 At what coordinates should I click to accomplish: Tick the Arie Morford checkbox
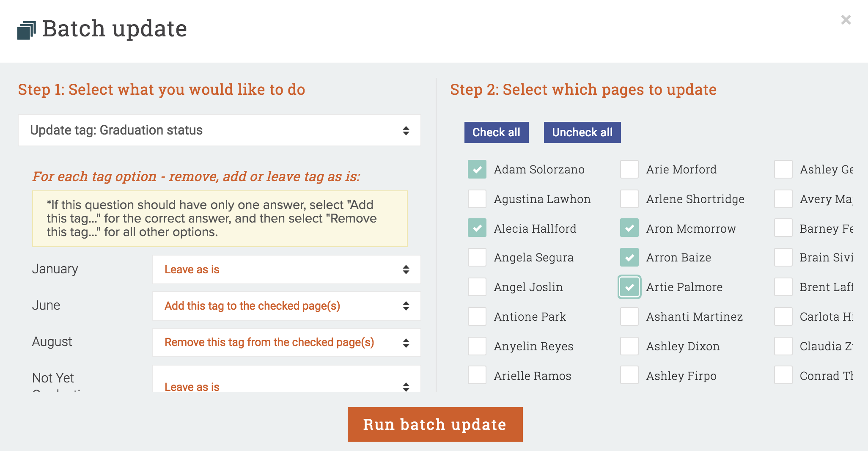pos(629,169)
